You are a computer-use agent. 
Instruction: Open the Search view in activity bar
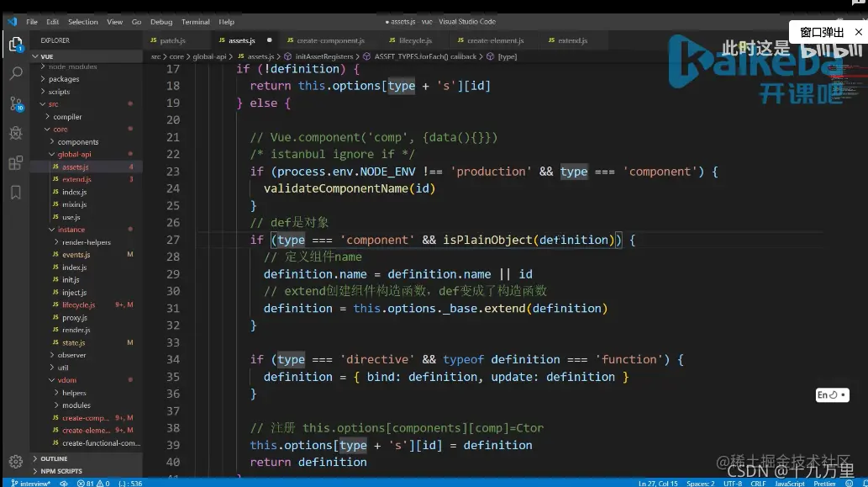tap(15, 73)
